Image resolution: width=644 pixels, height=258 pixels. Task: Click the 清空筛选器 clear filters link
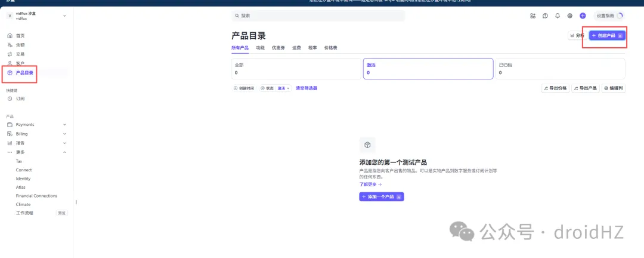[306, 88]
